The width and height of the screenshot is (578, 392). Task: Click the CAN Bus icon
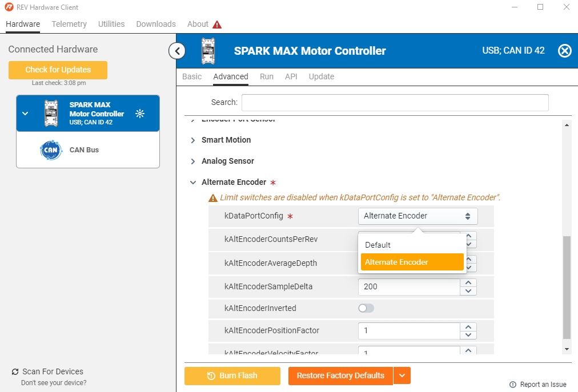tap(50, 150)
